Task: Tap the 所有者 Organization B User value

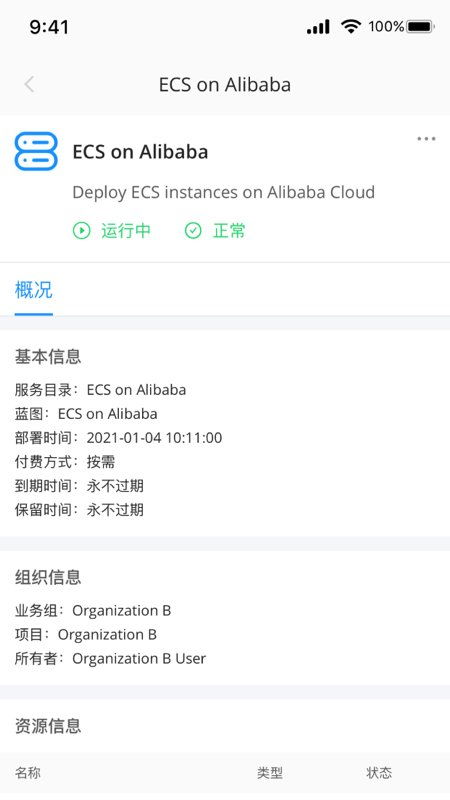Action: (139, 659)
